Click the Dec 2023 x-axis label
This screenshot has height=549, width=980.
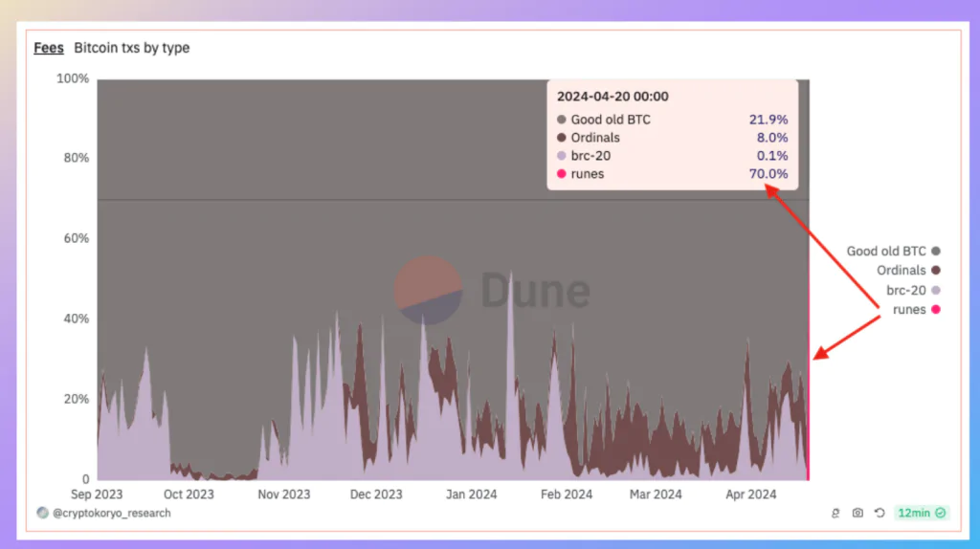click(376, 494)
